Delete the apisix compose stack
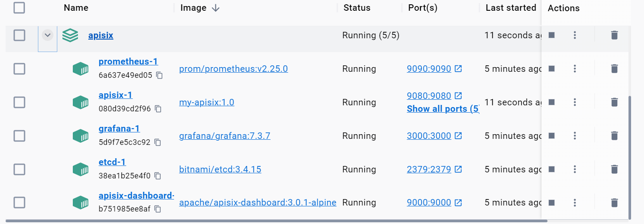This screenshot has width=644, height=224. (615, 35)
